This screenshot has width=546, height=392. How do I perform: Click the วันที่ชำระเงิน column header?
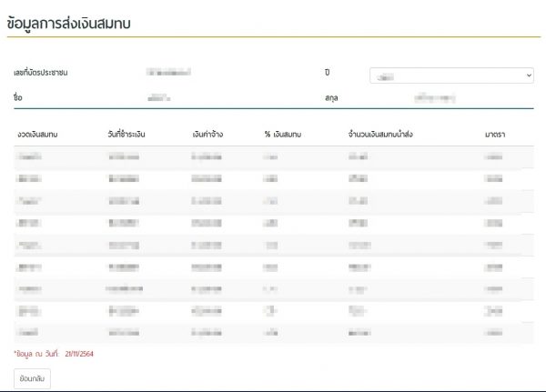tap(126, 135)
